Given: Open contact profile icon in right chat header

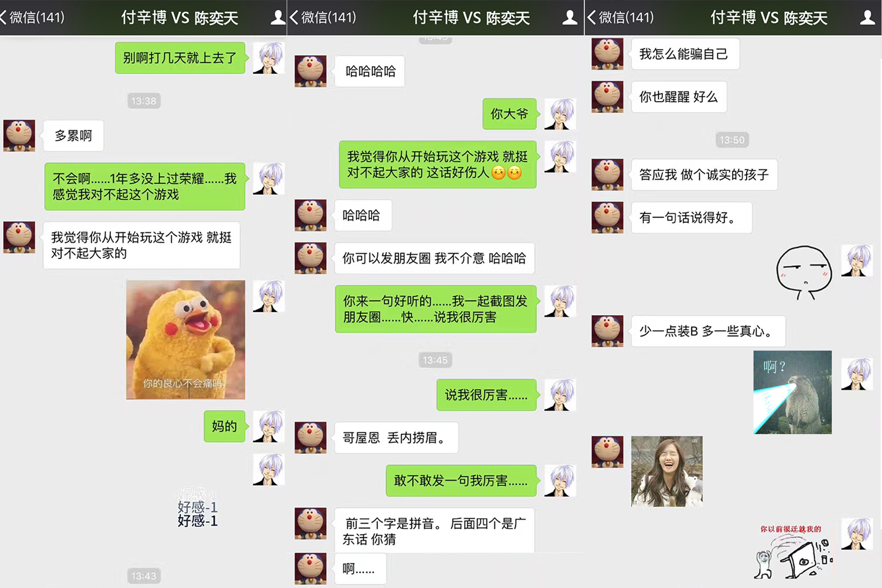Looking at the screenshot, I should pos(867,17).
